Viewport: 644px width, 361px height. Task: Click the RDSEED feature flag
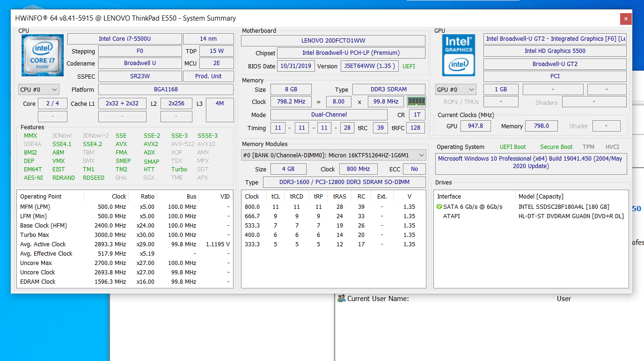94,178
